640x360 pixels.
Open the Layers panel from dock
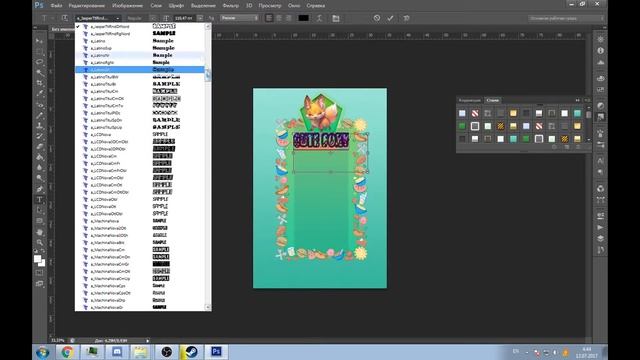[600, 238]
